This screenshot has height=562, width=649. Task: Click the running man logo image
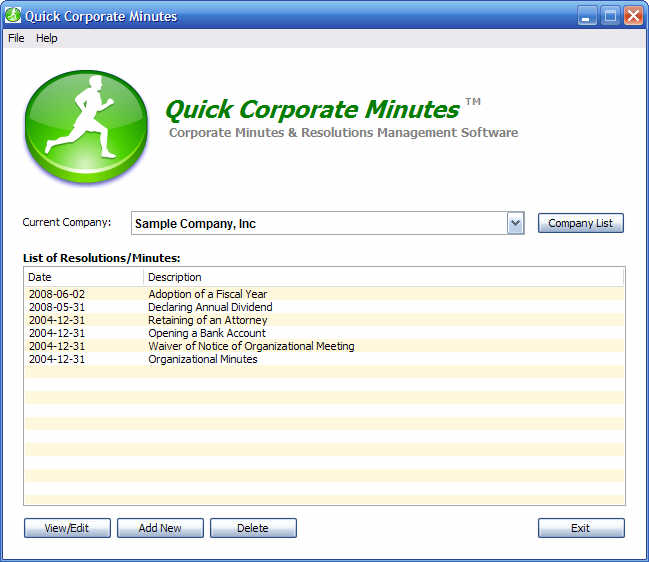click(86, 127)
